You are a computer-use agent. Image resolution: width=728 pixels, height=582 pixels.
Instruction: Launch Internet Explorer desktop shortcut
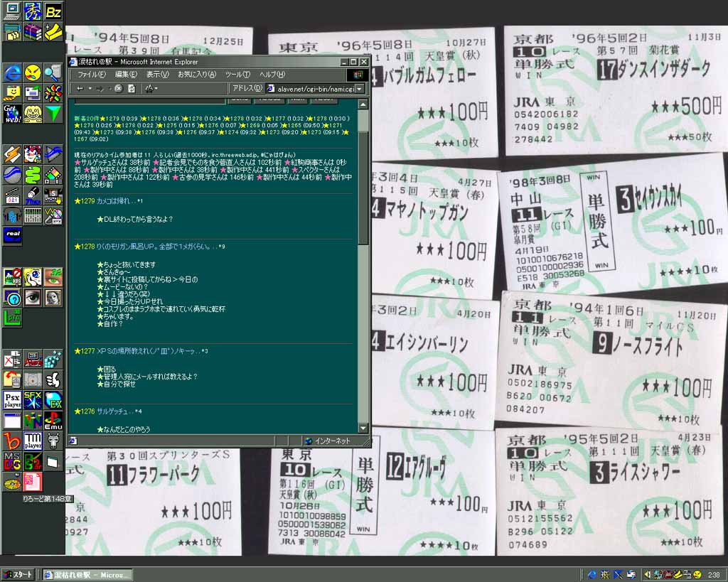[12, 73]
